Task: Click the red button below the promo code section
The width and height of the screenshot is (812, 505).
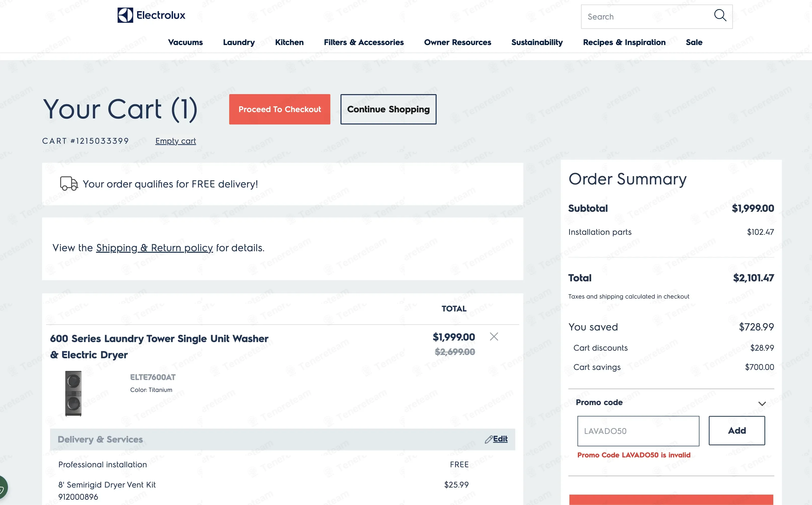Action: tap(671, 500)
